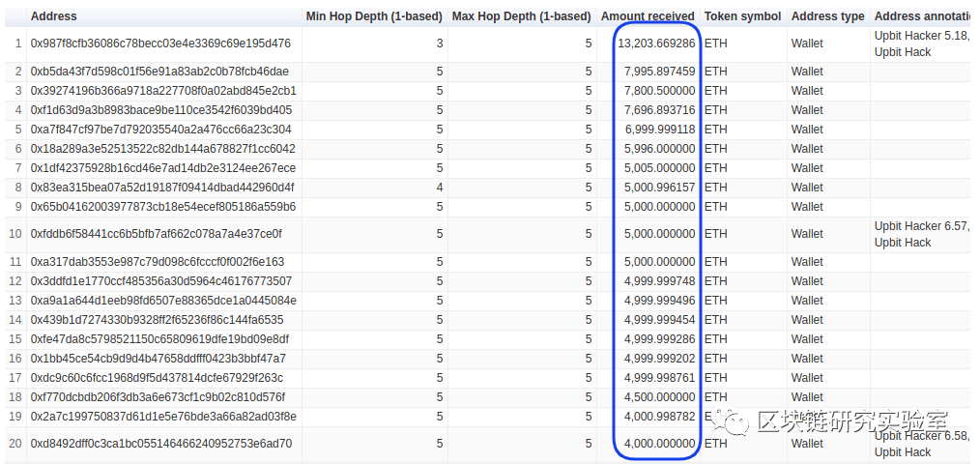Viewport: 980px width, 464px height.
Task: Select address 0xdc9c60c6fcc1968d9f5d437814dcfe67929f263c
Action: 157,378
